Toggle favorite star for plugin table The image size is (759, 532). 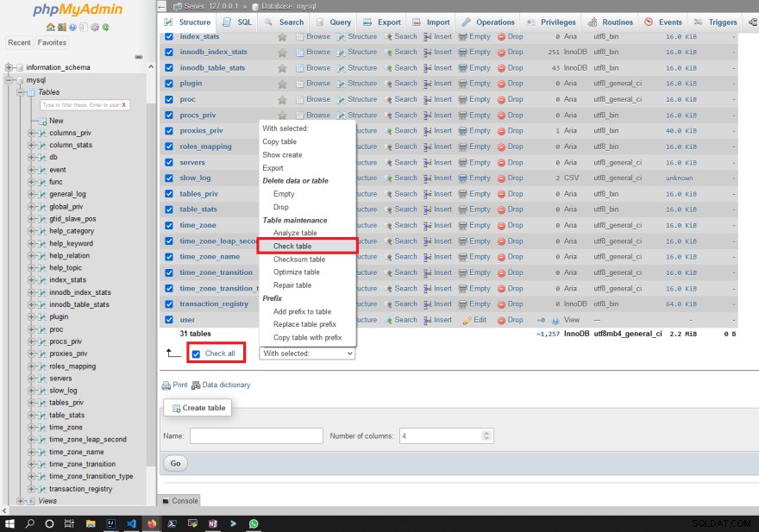[282, 84]
